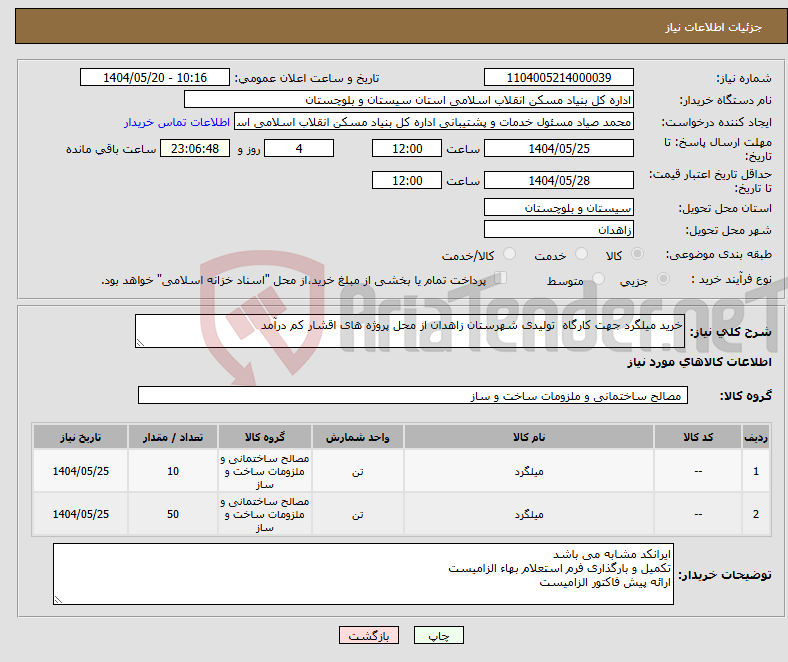Select the خدمت radio button

[x=581, y=254]
